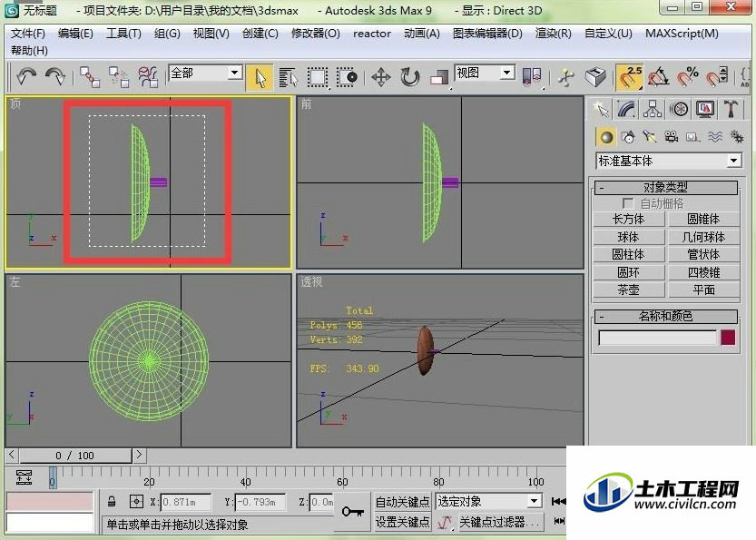Open the 渲染(R) menu

click(x=553, y=34)
